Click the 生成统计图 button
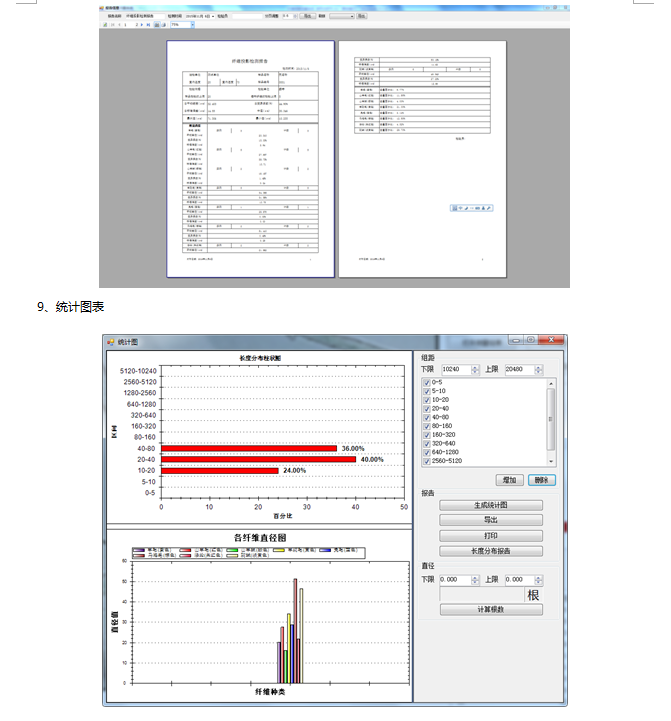Image resolution: width=671 pixels, height=721 pixels. [491, 505]
